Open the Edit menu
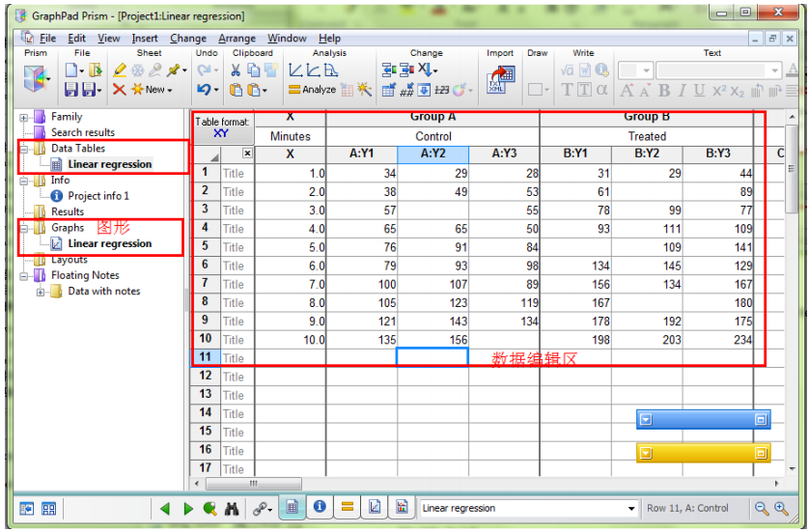This screenshot has width=809, height=532. pos(77,39)
